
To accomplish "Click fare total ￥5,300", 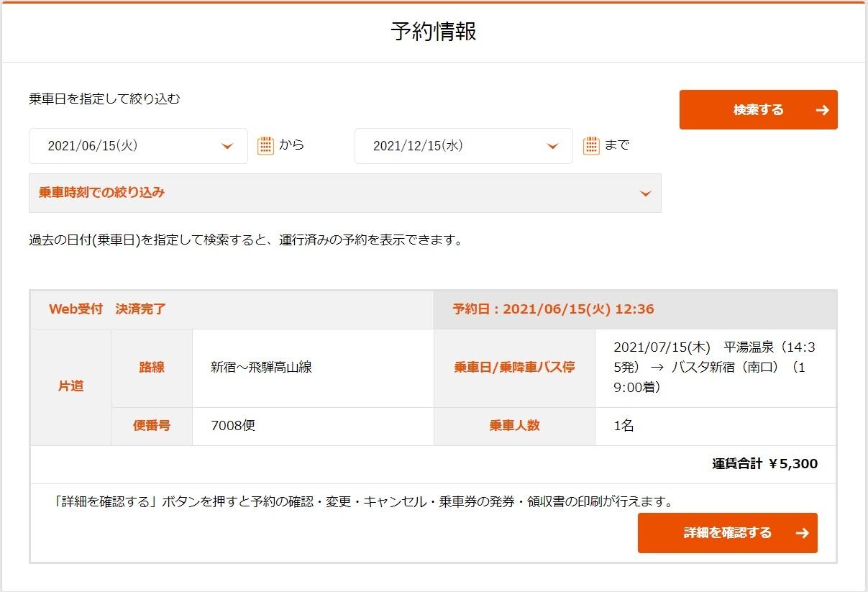I will pos(765,464).
